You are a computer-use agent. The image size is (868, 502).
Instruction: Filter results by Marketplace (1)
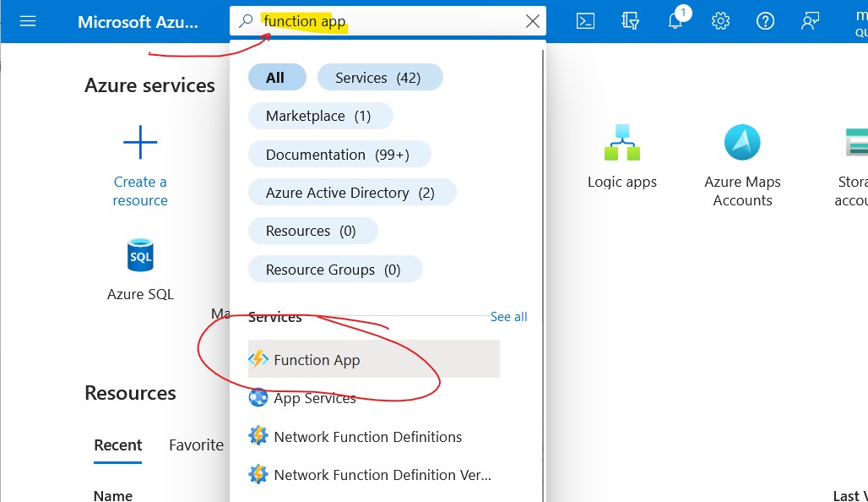[x=321, y=116]
